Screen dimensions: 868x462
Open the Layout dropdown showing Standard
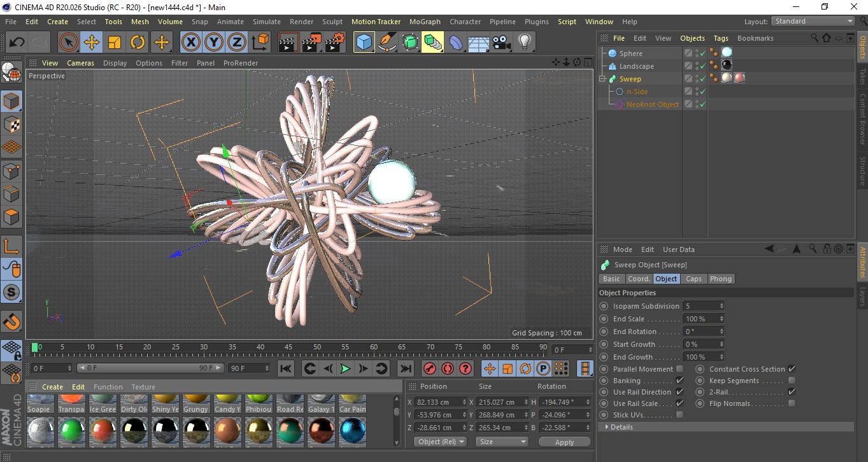pos(813,21)
